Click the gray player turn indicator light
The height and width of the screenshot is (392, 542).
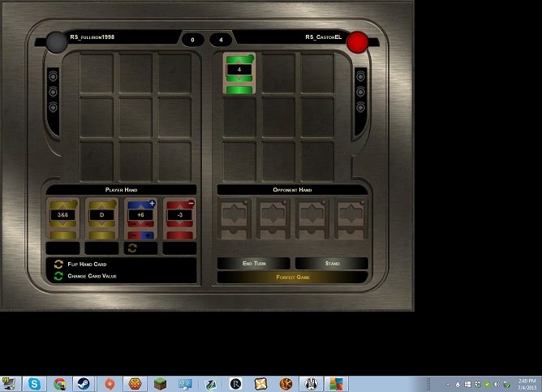point(56,41)
